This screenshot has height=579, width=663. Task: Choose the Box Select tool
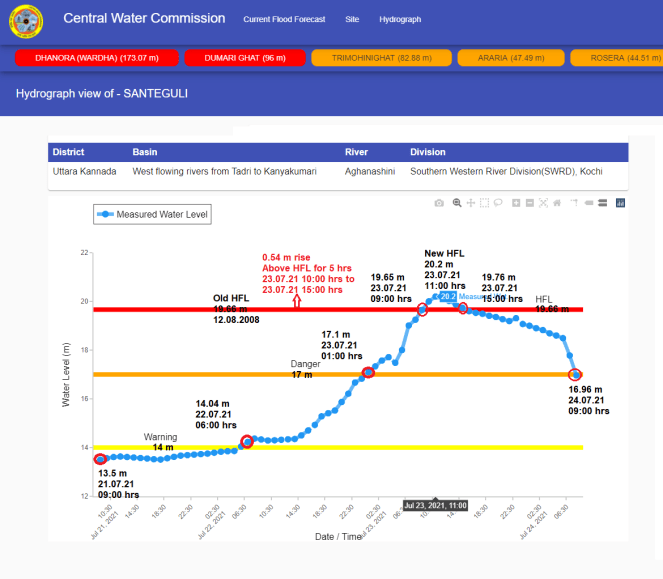coord(484,203)
